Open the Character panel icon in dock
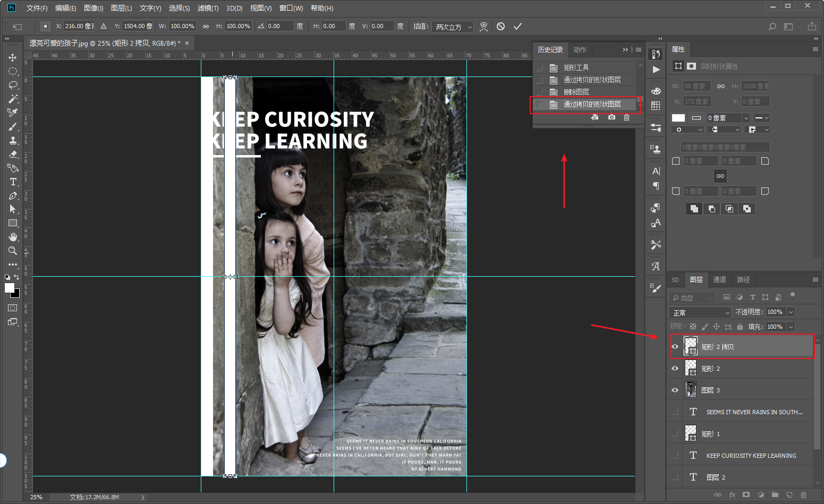This screenshot has height=504, width=824. click(656, 171)
